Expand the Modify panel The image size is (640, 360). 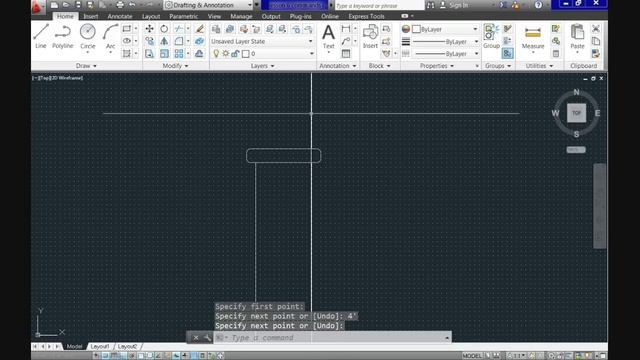[x=176, y=66]
